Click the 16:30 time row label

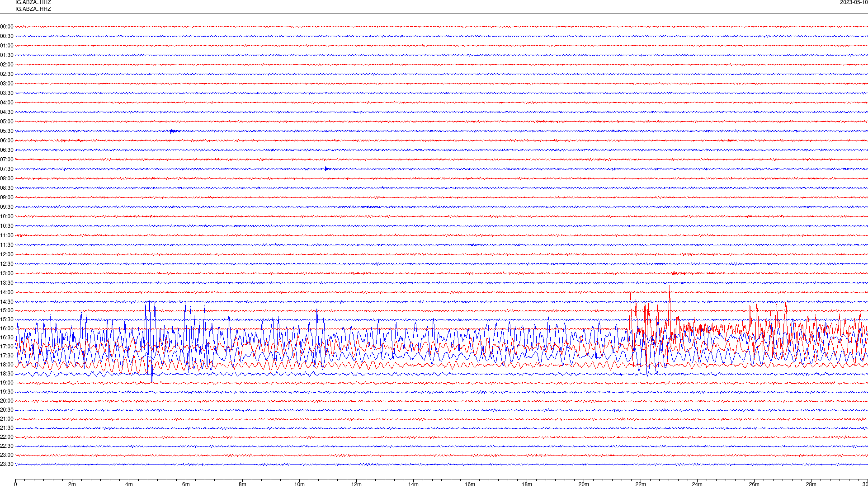[7, 338]
